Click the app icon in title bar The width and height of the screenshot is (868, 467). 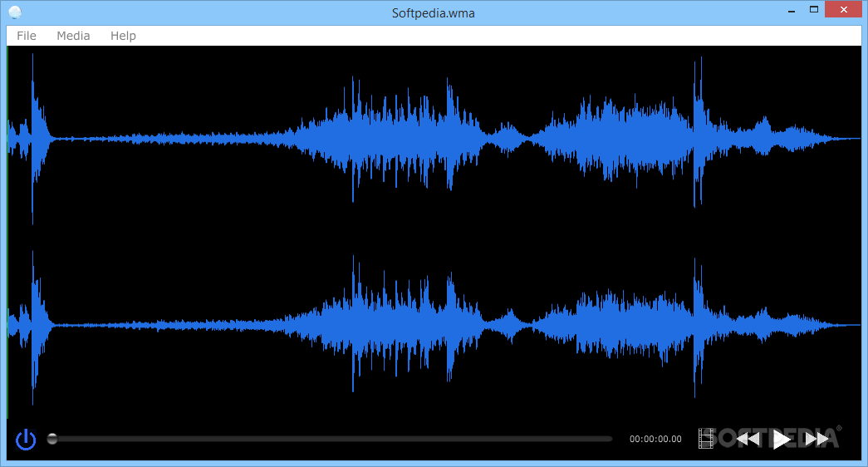[15, 12]
